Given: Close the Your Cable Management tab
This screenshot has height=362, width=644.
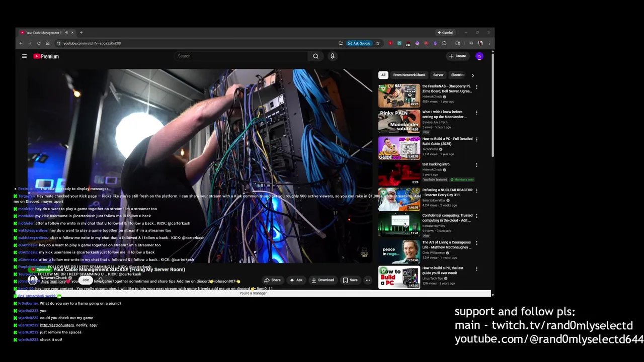Looking at the screenshot, I should click(x=72, y=33).
